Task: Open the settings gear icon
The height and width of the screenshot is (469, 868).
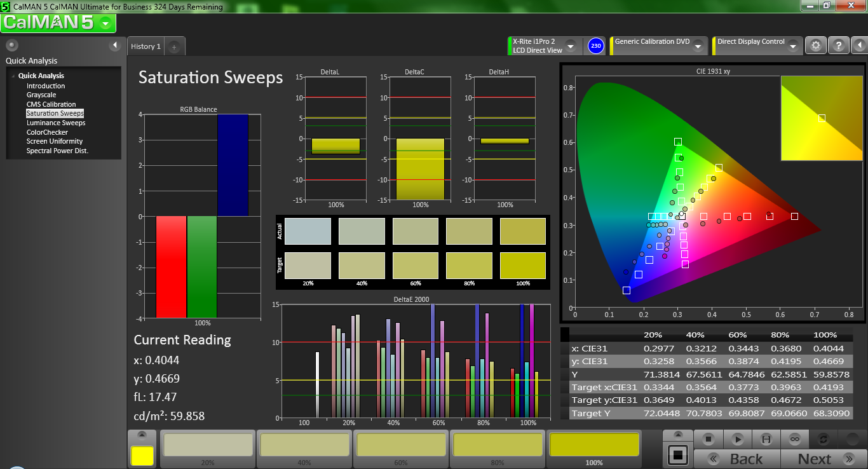Action: click(816, 46)
